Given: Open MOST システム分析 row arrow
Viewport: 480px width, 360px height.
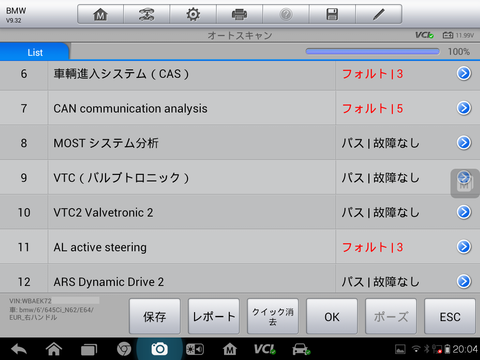Looking at the screenshot, I should point(464,143).
